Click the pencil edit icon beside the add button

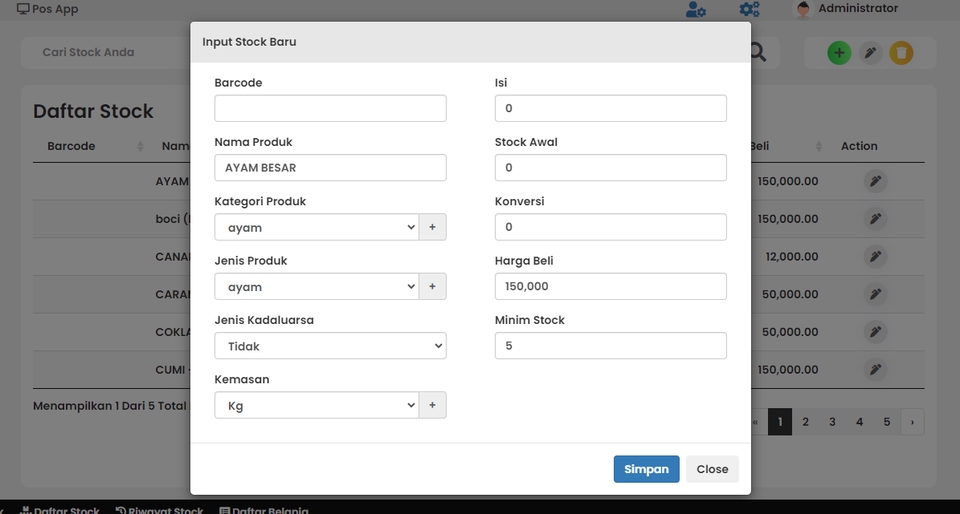(870, 53)
